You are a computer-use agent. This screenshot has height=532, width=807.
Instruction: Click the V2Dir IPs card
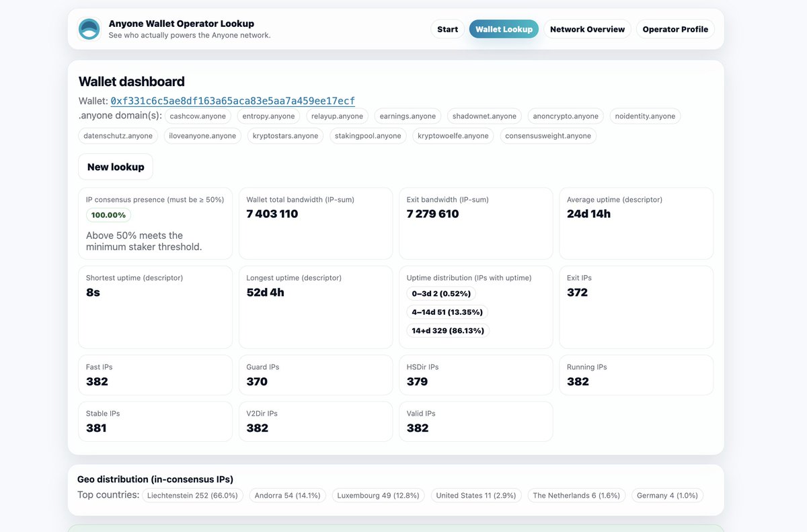(315, 422)
